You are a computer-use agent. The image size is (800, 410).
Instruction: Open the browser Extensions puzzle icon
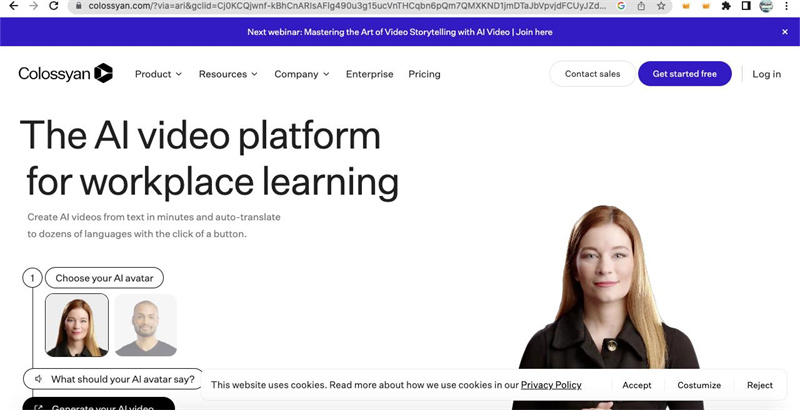(726, 6)
